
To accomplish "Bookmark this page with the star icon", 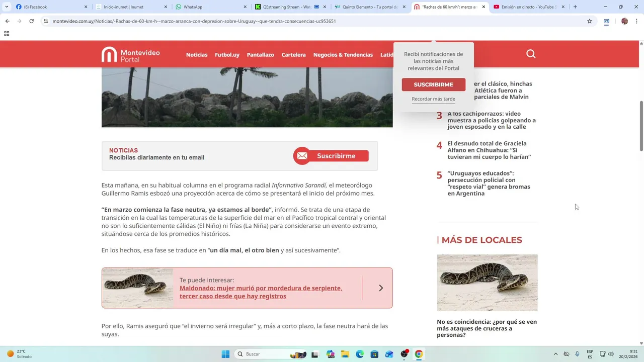I will point(590,21).
